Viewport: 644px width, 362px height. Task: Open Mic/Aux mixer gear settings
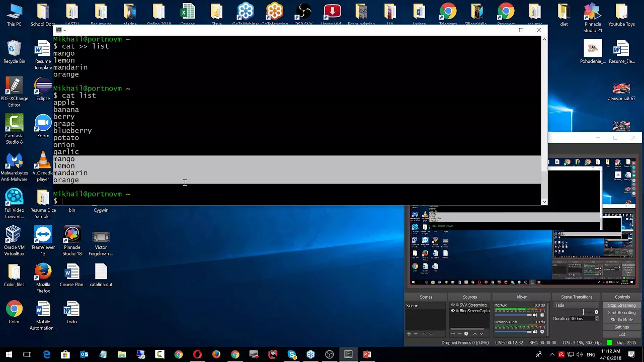click(x=542, y=315)
